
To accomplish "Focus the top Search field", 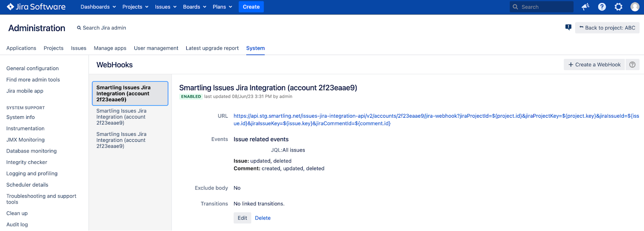I will coord(541,7).
